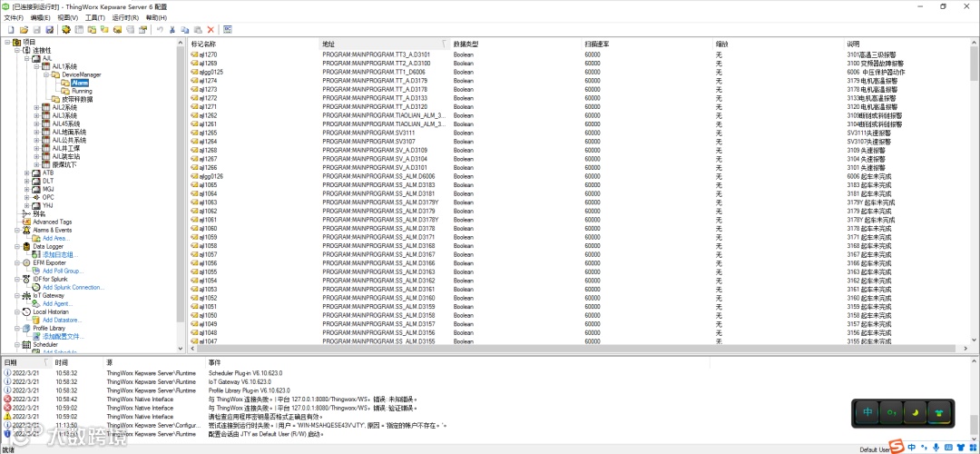
Task: Click the microphone icon in IME bar
Action: [x=936, y=448]
